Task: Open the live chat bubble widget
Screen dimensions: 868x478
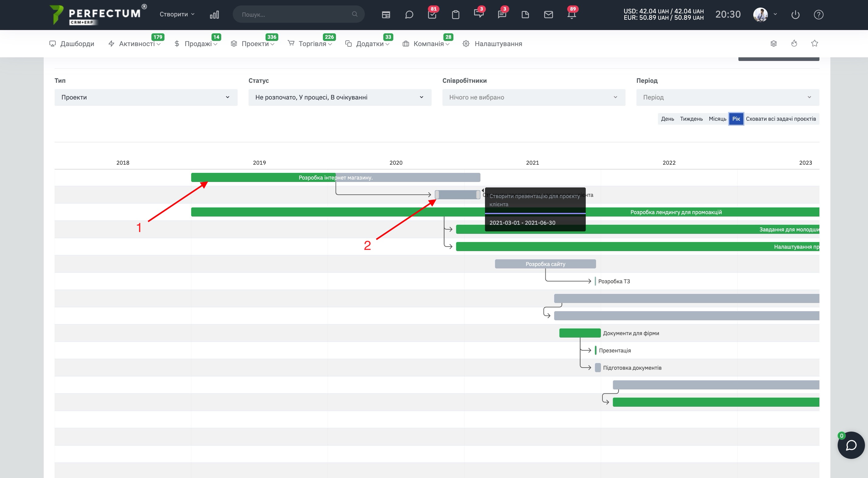Action: (851, 445)
